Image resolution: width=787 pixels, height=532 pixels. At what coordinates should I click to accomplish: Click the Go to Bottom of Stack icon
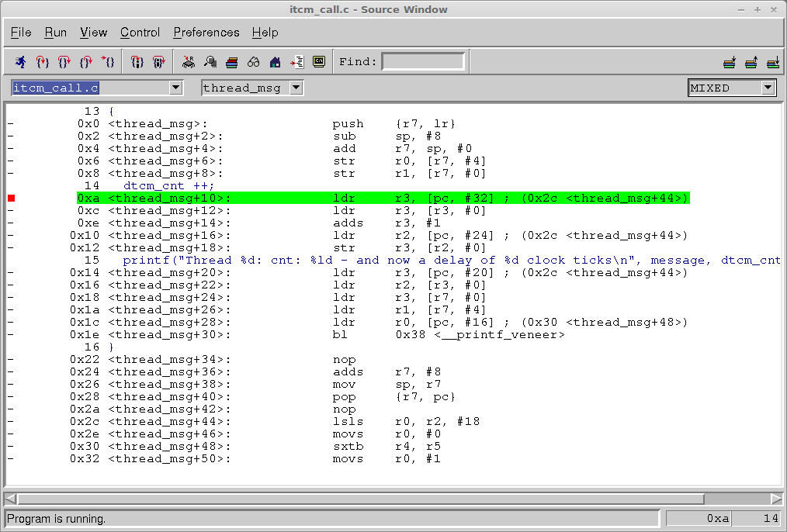774,62
